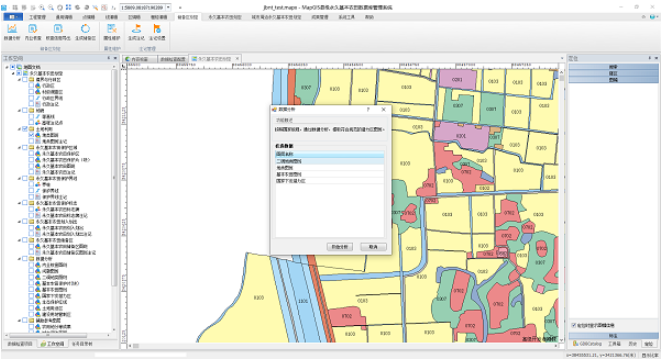Click the start analysis button in dialog
The width and height of the screenshot is (663, 362).
click(340, 247)
